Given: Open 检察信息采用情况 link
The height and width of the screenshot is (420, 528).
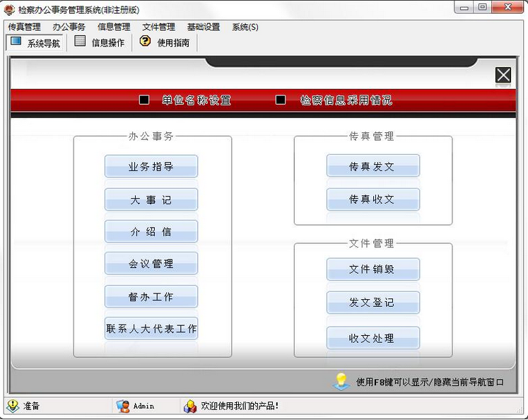Looking at the screenshot, I should (x=346, y=100).
